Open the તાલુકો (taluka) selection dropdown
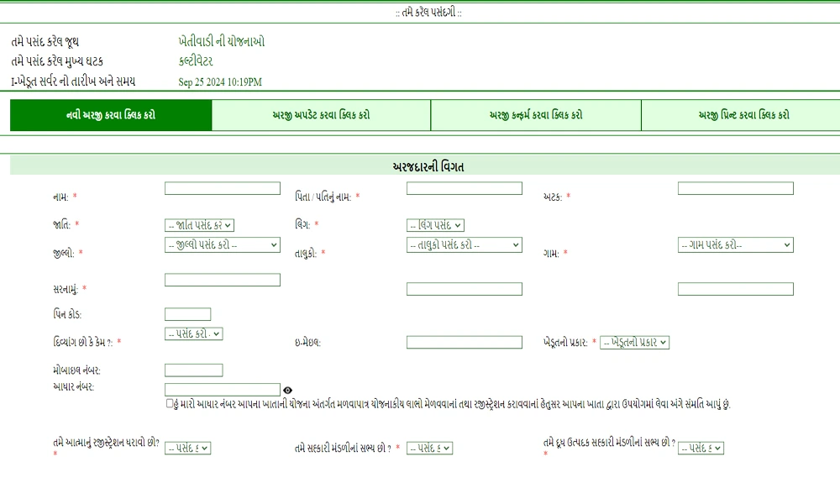840x504 pixels. point(465,244)
